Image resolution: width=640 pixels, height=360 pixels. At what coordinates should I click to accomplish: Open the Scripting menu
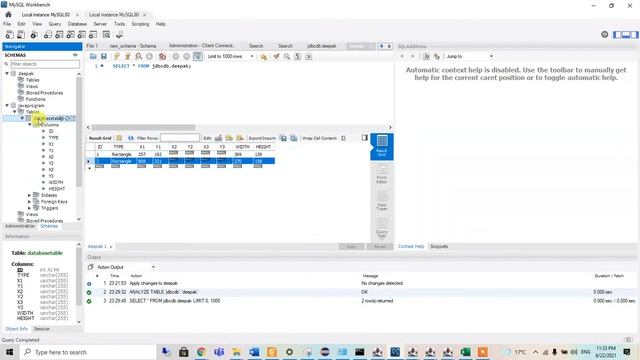[140, 24]
